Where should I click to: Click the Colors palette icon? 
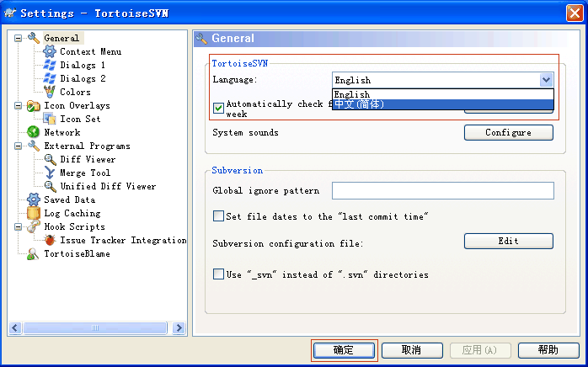[50, 92]
